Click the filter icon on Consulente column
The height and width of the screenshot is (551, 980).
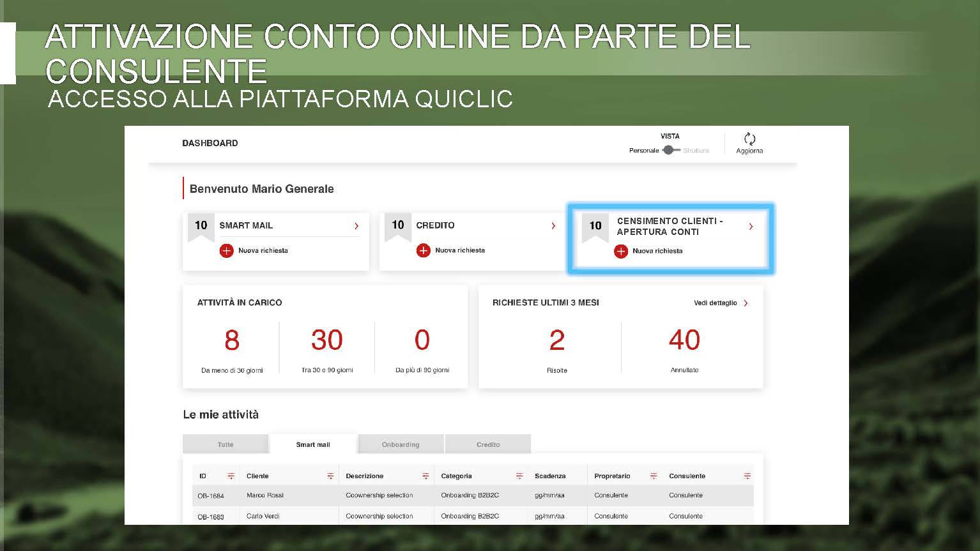pyautogui.click(x=747, y=476)
